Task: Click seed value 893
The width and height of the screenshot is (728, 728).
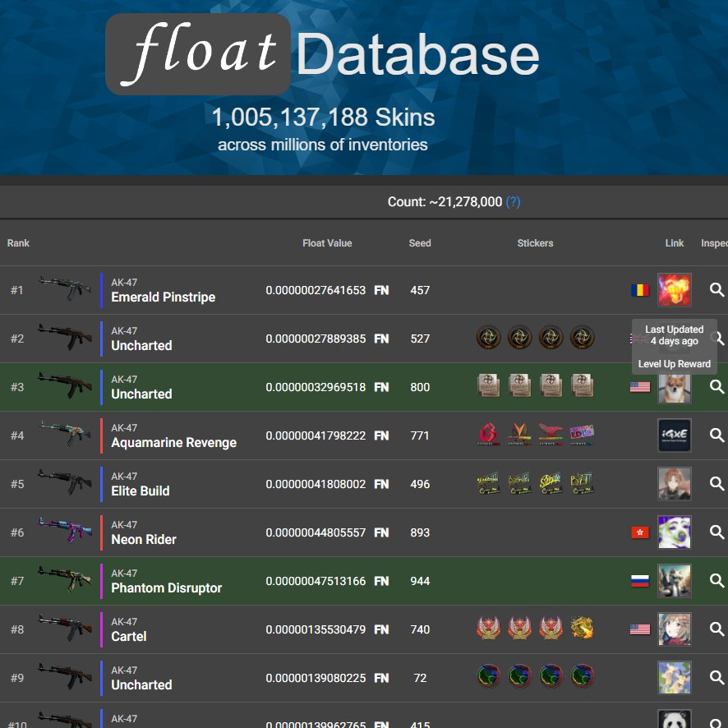Action: pos(420,532)
